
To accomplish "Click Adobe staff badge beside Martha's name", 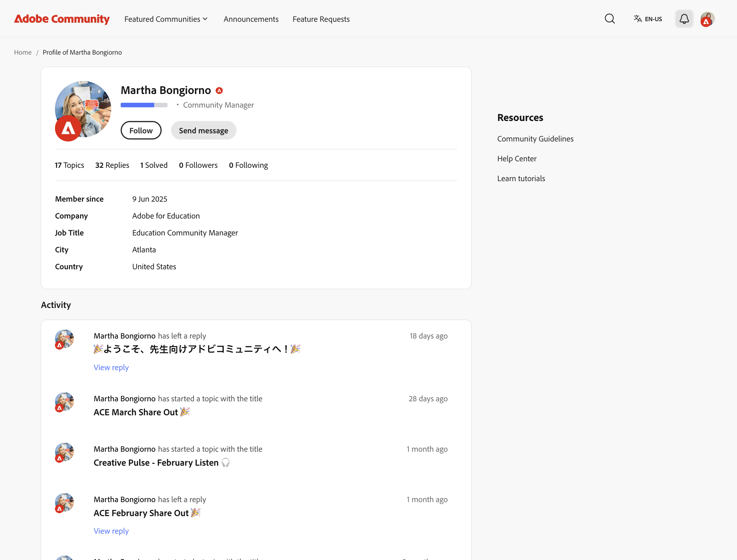I will coord(219,90).
